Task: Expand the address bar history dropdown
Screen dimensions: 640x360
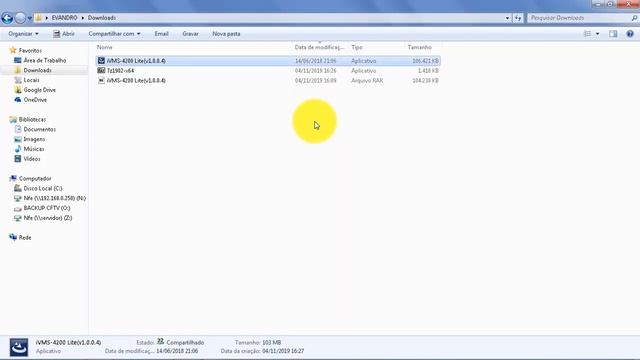Action: click(507, 18)
